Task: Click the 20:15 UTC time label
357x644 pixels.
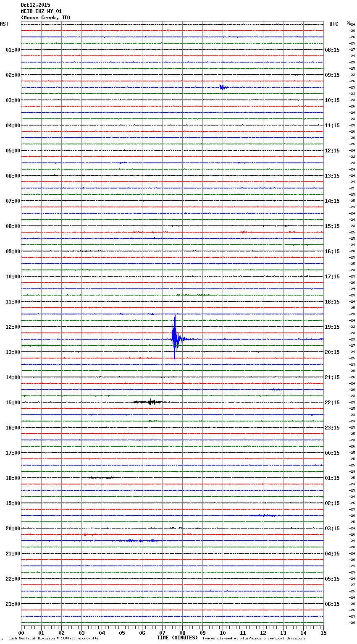Action: [332, 352]
